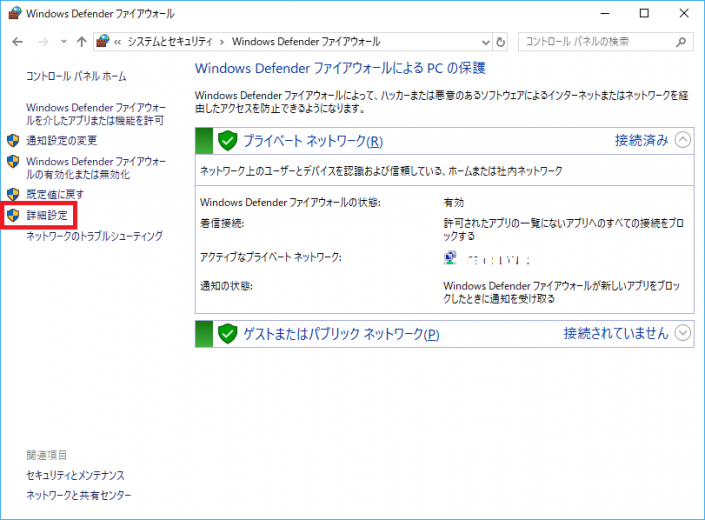This screenshot has height=520, width=705.
Task: Click the active private network computer icon
Action: click(x=450, y=258)
